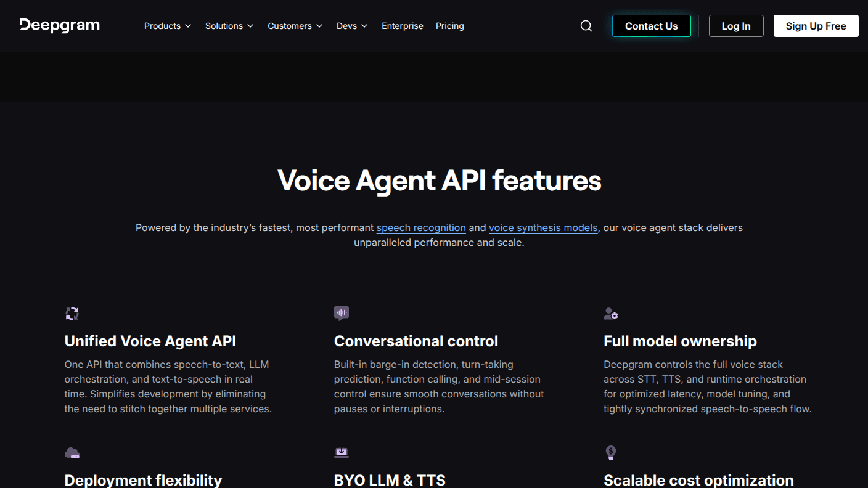
Task: Click the Scalable cost optimization lightbulb icon
Action: tap(611, 453)
